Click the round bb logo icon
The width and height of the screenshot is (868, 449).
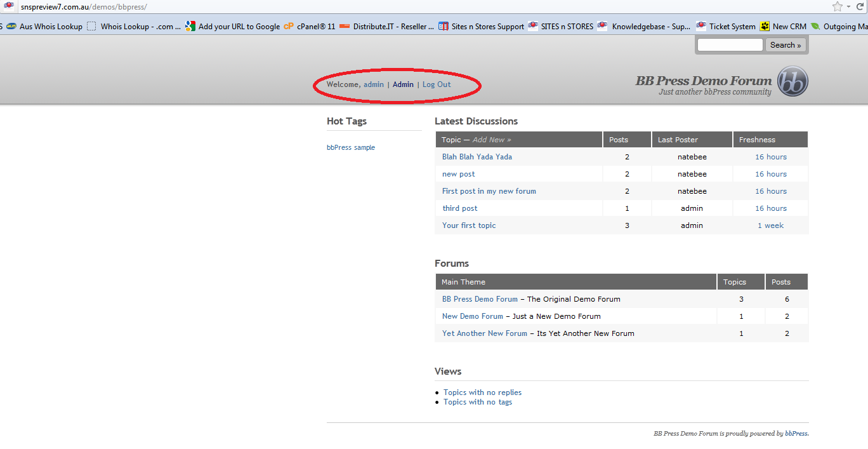[792, 82]
